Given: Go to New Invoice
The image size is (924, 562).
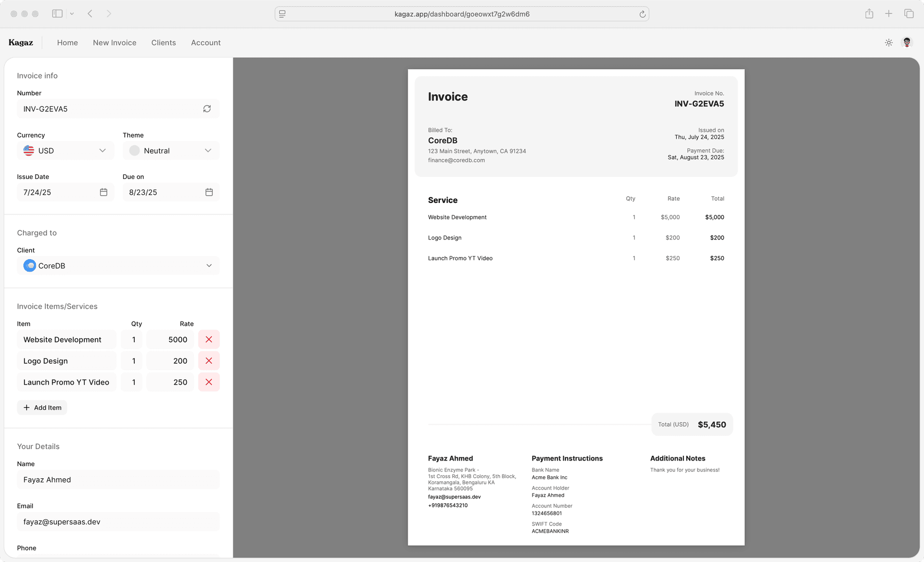Looking at the screenshot, I should [x=115, y=43].
